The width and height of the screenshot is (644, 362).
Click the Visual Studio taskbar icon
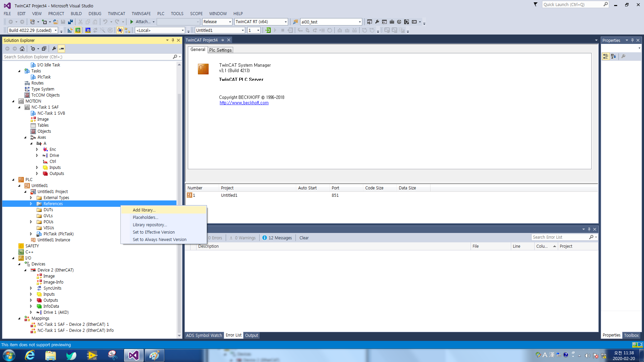tap(133, 355)
